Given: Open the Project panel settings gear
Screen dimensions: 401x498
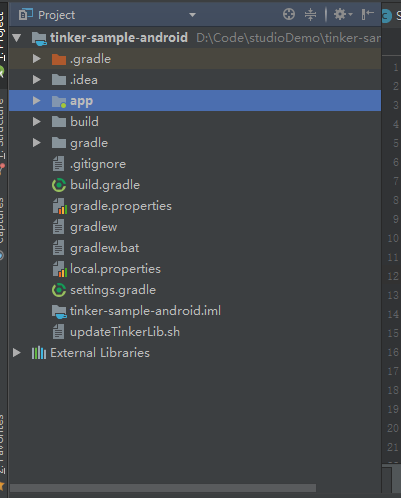Looking at the screenshot, I should point(343,14).
